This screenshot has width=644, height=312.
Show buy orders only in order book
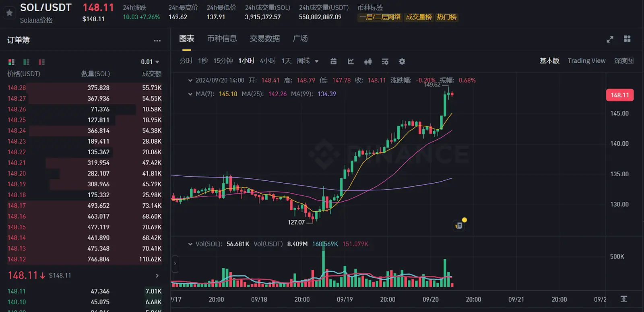click(27, 62)
